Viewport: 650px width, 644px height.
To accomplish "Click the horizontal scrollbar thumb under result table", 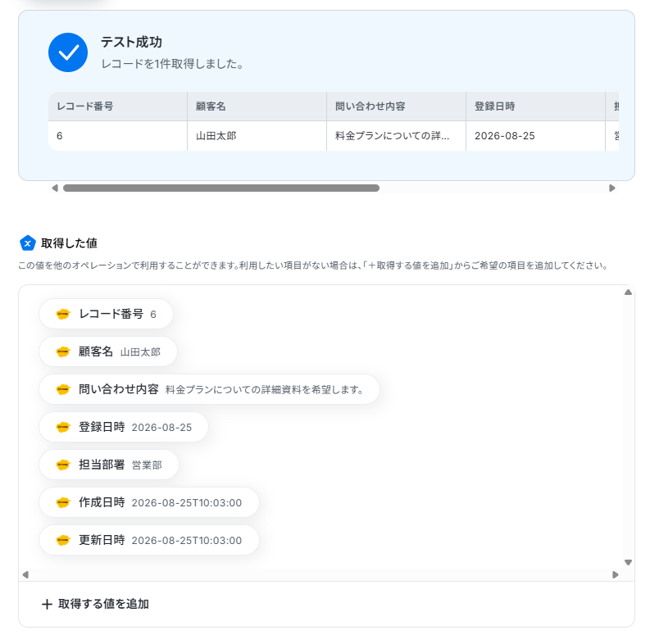I will click(221, 188).
